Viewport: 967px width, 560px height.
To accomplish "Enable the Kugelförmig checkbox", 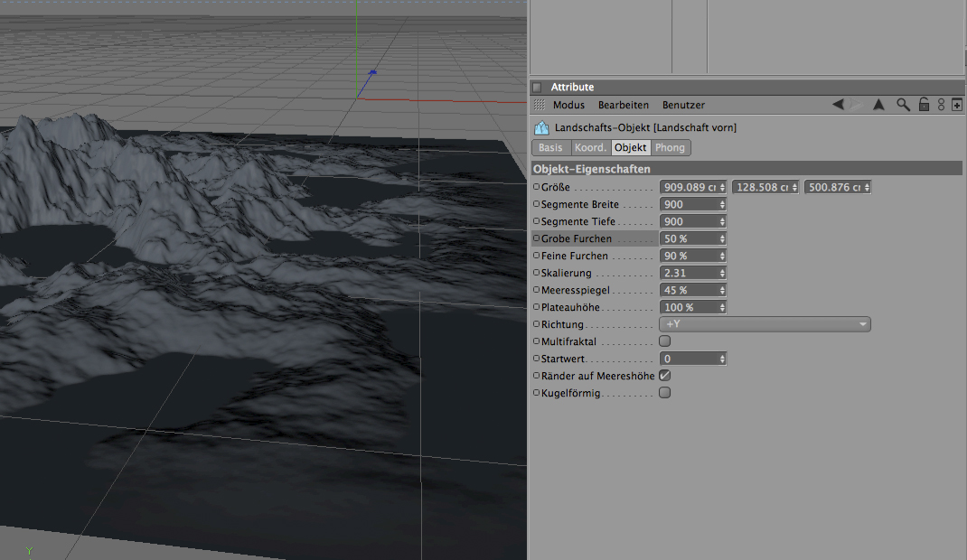I will tap(665, 393).
